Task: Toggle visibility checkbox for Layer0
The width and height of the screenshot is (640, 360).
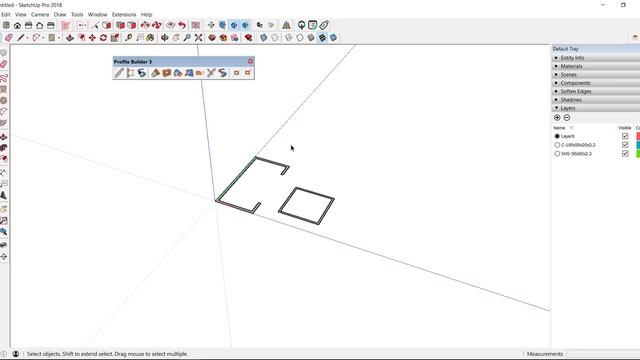Action: [625, 136]
